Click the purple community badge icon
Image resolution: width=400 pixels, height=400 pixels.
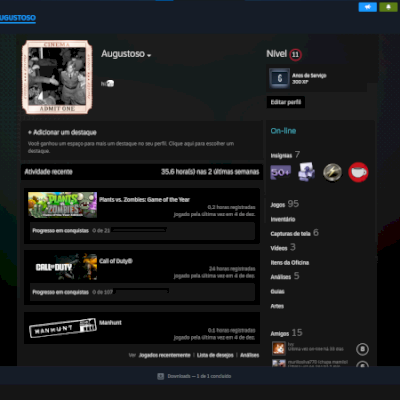click(x=306, y=172)
